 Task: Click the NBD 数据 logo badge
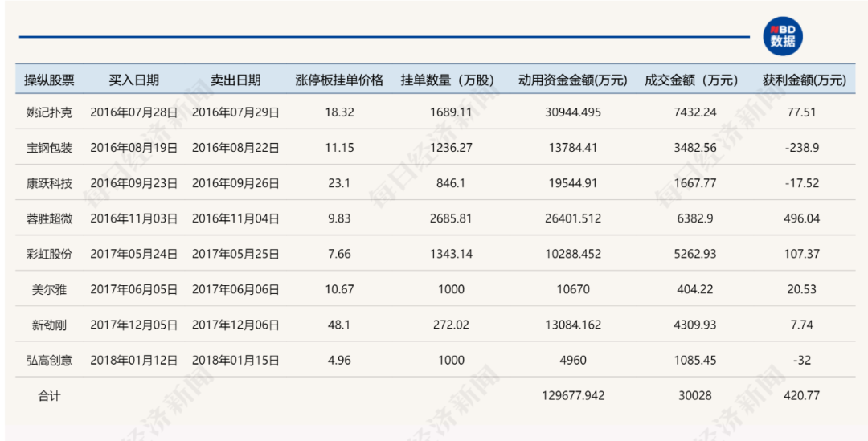(782, 36)
